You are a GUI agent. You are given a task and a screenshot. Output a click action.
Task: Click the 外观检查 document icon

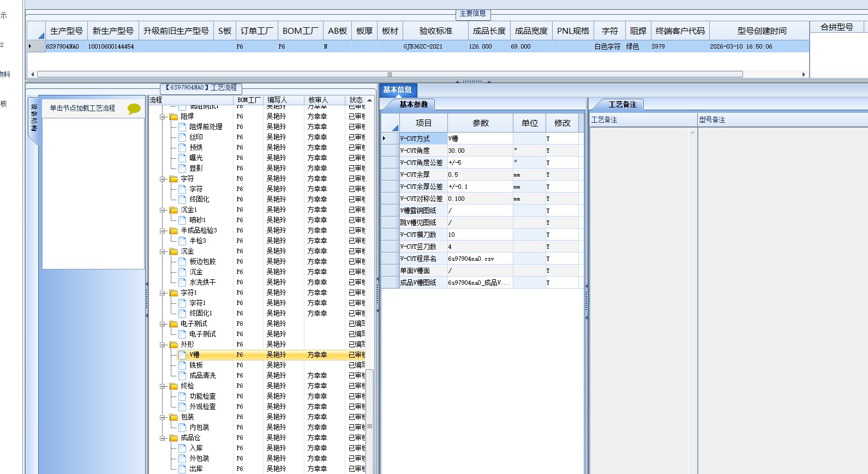pyautogui.click(x=183, y=407)
